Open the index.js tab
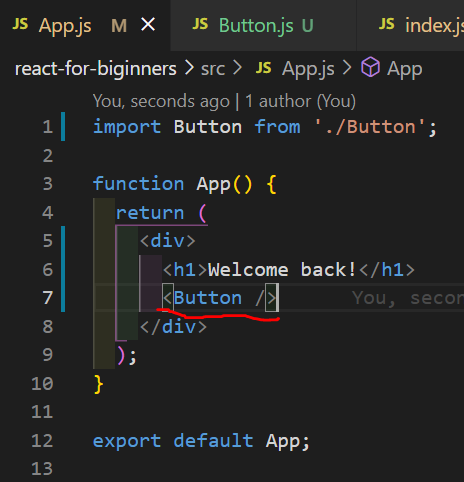The width and height of the screenshot is (464, 482). coord(410,25)
